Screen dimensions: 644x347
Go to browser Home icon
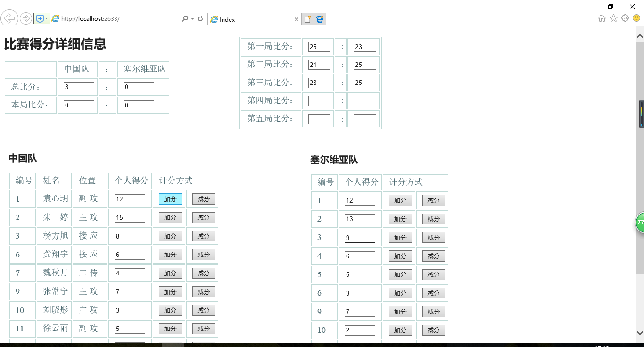(602, 18)
